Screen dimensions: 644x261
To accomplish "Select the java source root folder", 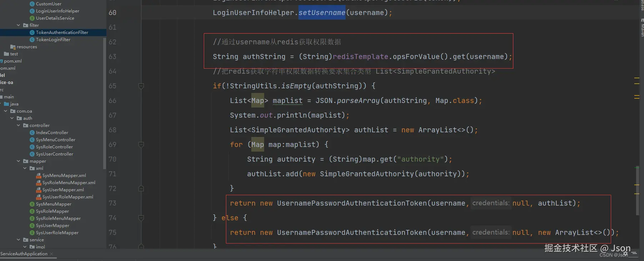I will (x=14, y=104).
